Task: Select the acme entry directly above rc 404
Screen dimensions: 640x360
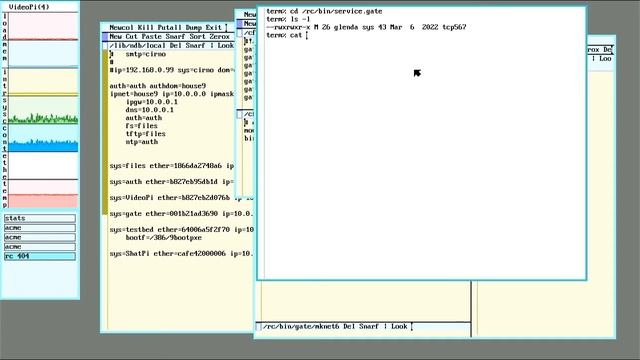Action: click(40, 247)
